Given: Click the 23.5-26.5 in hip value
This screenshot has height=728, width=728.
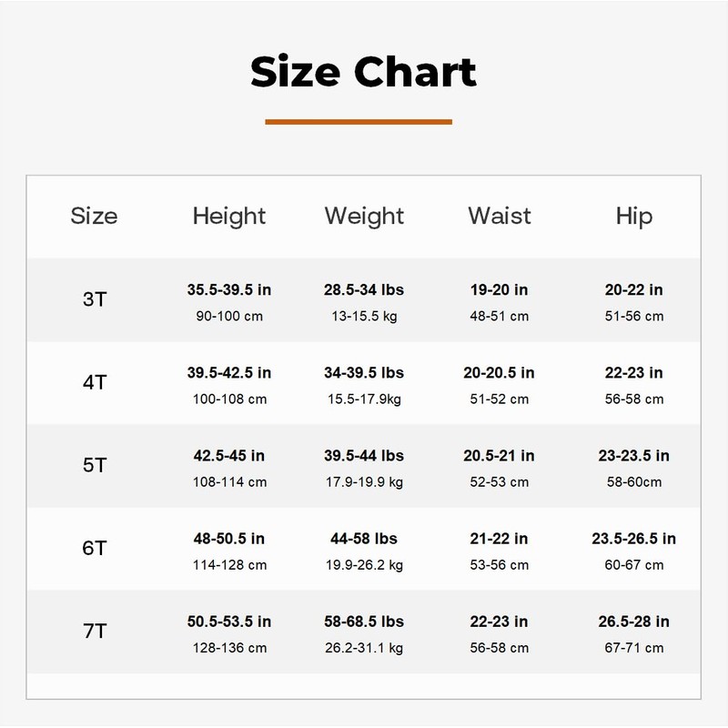Looking at the screenshot, I should 633,539.
